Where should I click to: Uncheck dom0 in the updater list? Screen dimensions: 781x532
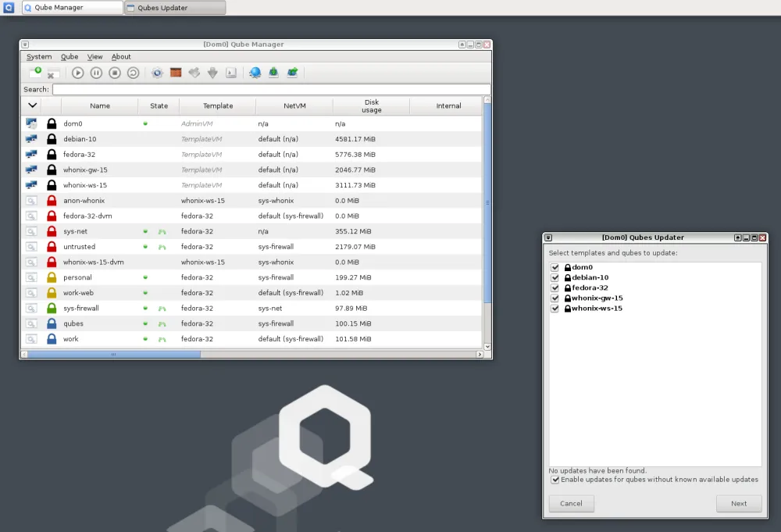click(555, 266)
